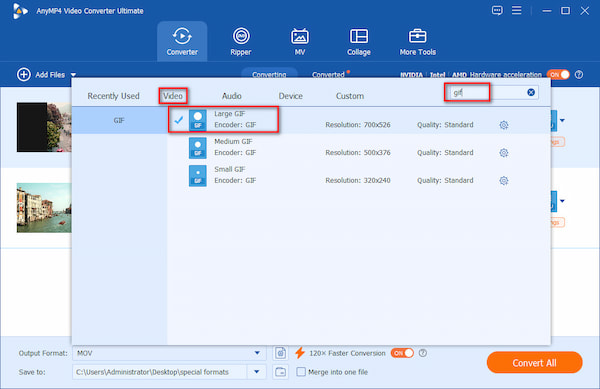Toggle 120× Faster Conversion switch
600x389 pixels.
pos(402,353)
